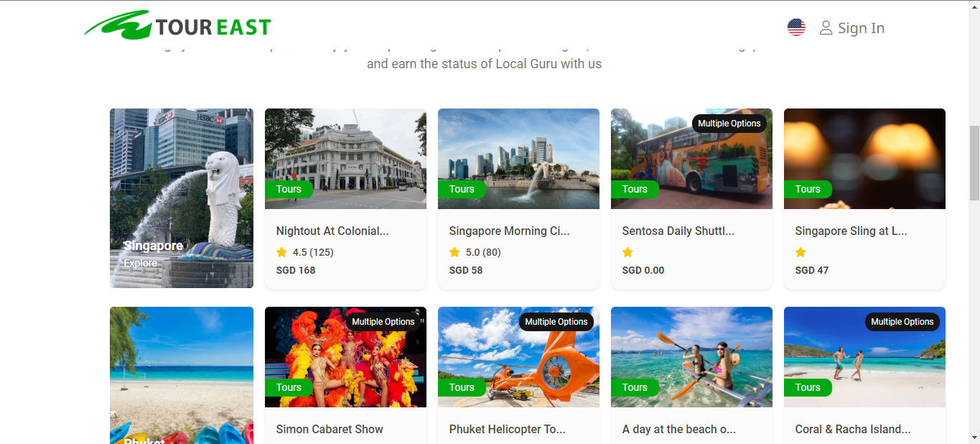The width and height of the screenshot is (980, 444).
Task: Click Multiple Options badge on helicopter image
Action: (x=556, y=322)
